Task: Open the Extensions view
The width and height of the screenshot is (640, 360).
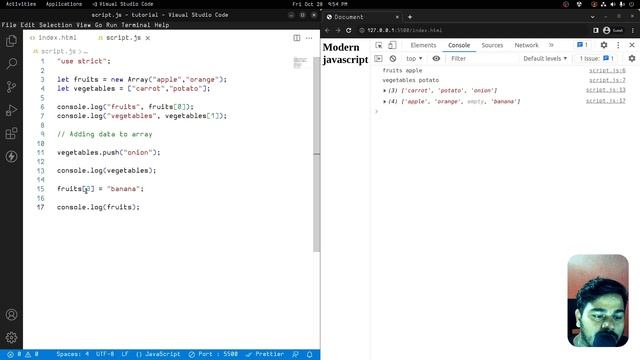Action: click(x=11, y=133)
